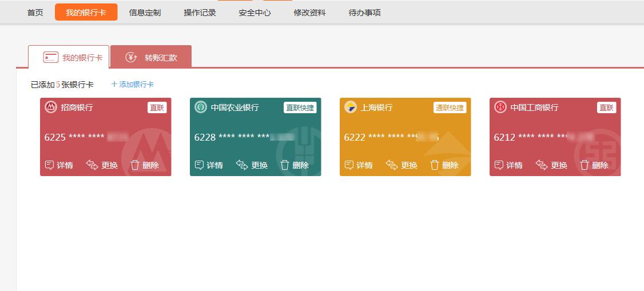644x291 pixels.
Task: Click 工商银行 card number starting 6212
Action: click(x=544, y=137)
